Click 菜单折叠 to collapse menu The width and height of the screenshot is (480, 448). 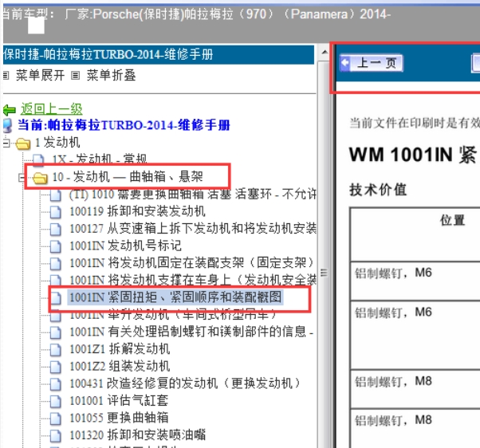coord(111,75)
